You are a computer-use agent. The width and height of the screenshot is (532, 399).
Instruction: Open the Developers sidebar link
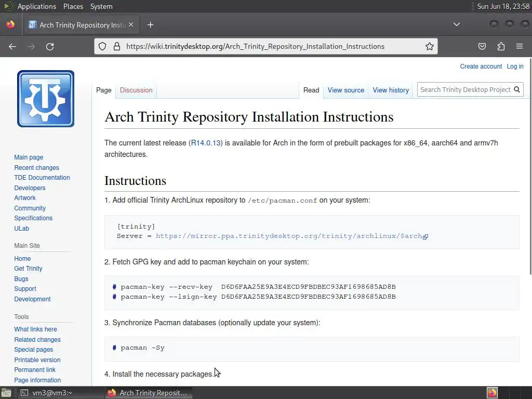30,188
